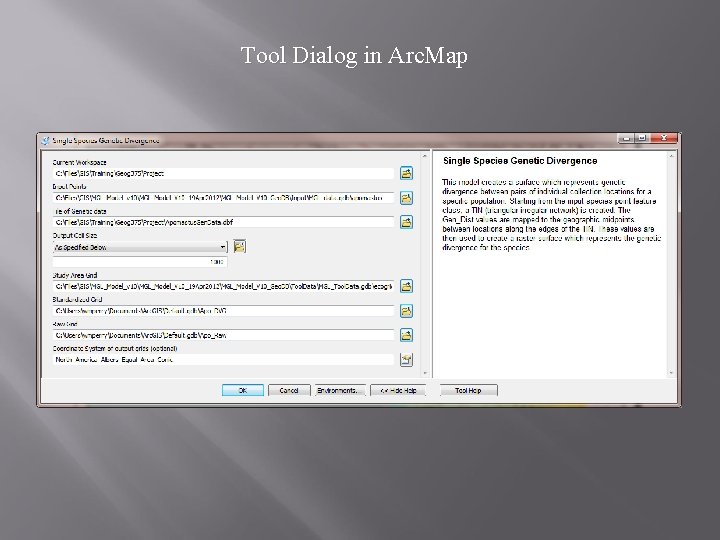Click the down arrow of the parameters scrollbar

[x=424, y=373]
